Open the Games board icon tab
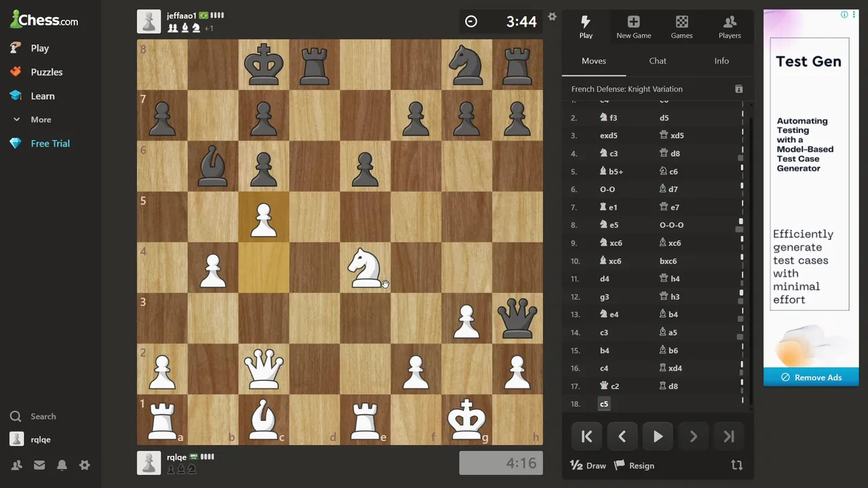 point(682,27)
